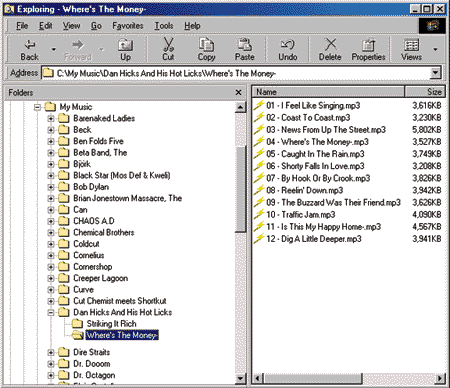Click the file list horizontal scrollbar thumb
The height and width of the screenshot is (388, 450).
313,378
